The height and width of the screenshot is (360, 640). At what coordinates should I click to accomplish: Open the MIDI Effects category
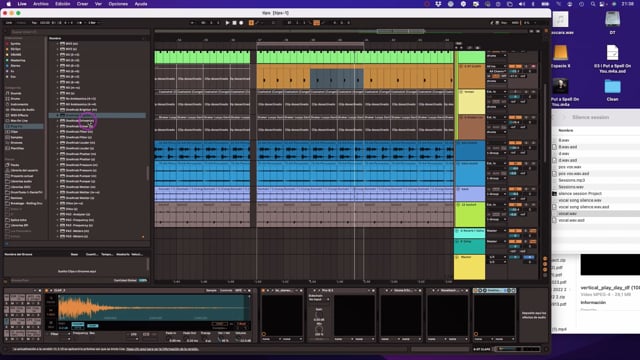pos(19,116)
